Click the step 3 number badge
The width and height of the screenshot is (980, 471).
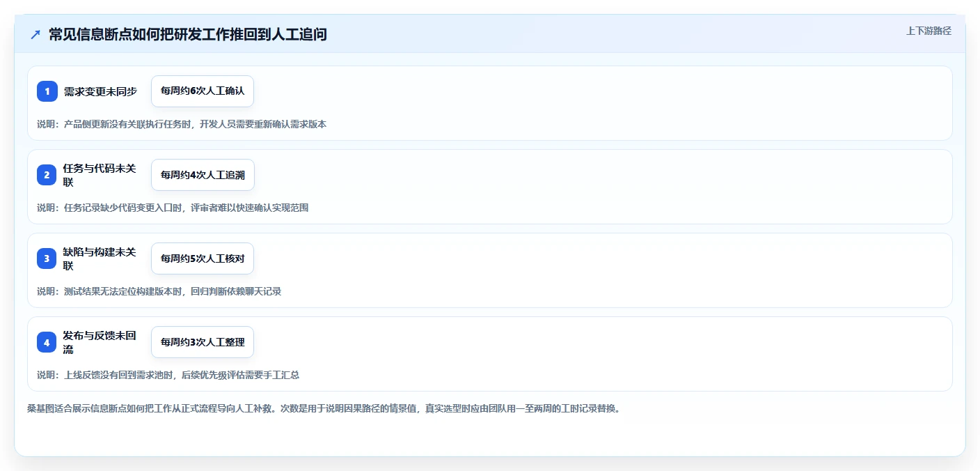click(47, 258)
